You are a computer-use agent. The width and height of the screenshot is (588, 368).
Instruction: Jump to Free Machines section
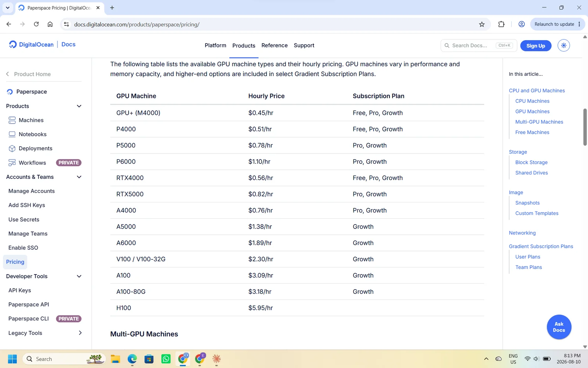pyautogui.click(x=532, y=132)
